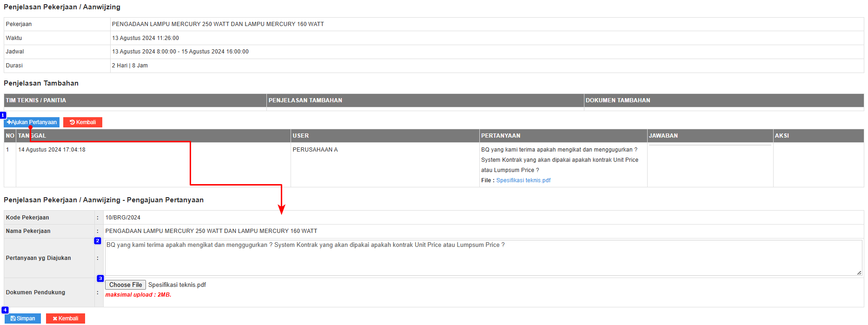
Task: Click the TANGGAL column header
Action: point(32,136)
